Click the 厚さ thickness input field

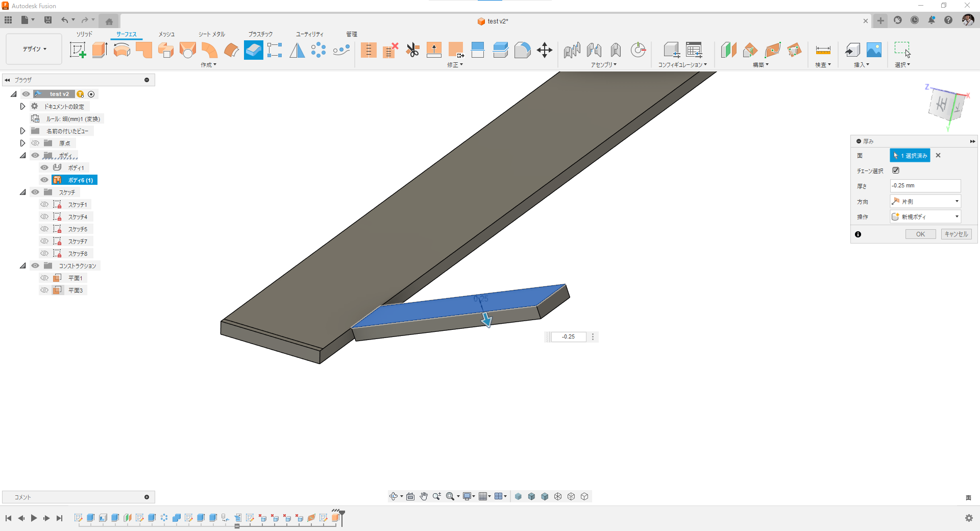tap(925, 186)
